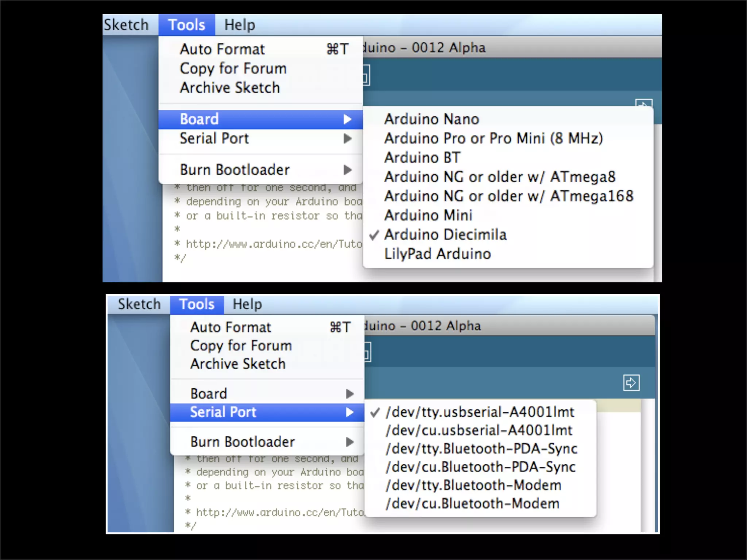Choose the Arduino Mini board
Image resolution: width=747 pixels, height=560 pixels.
428,215
